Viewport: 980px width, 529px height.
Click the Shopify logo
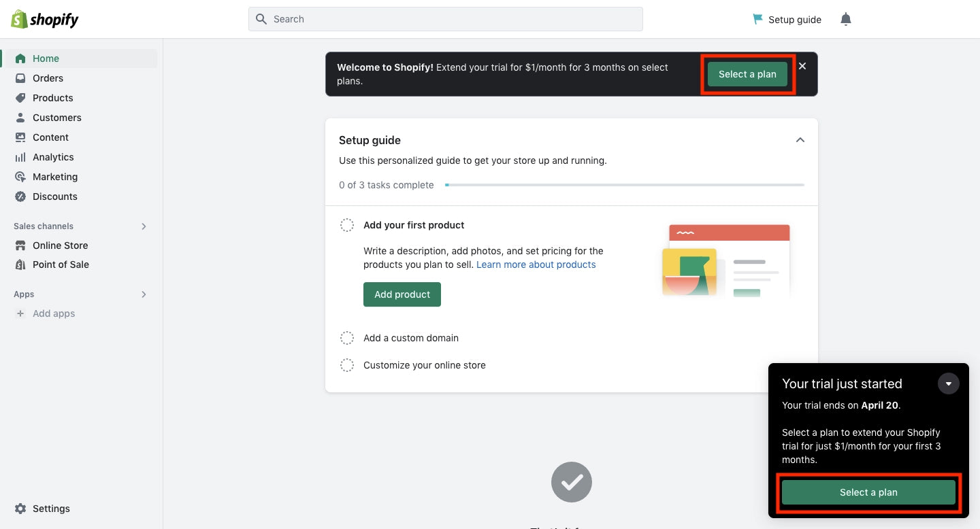(x=45, y=19)
